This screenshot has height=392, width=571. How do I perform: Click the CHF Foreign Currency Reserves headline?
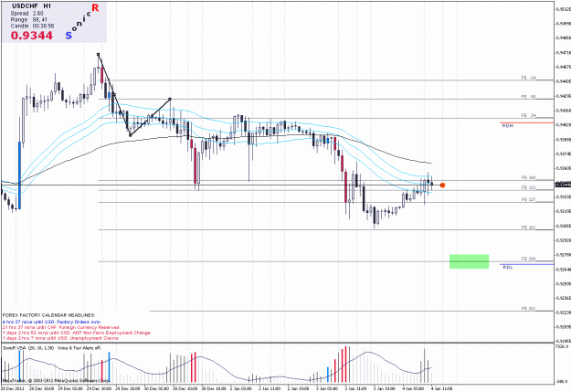[61, 327]
